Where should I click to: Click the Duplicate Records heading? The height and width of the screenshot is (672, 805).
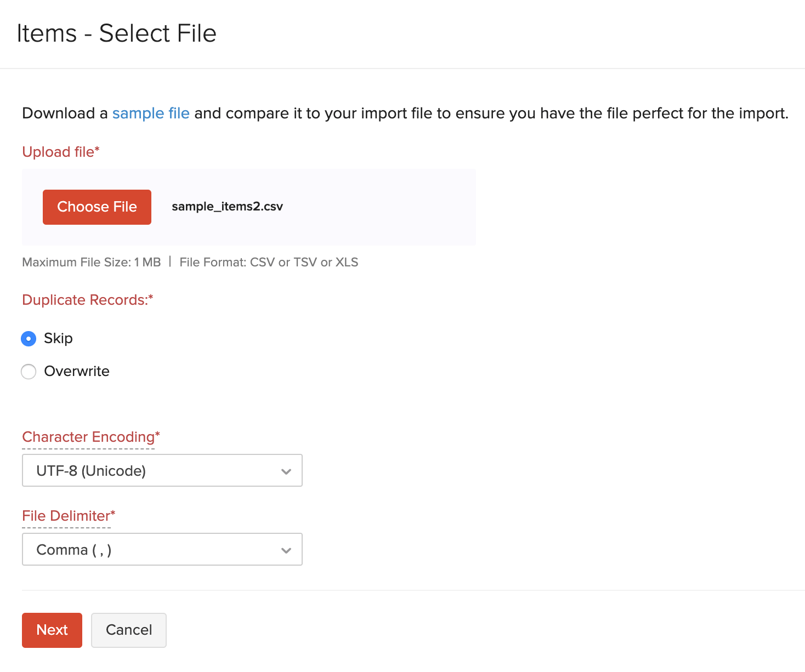pos(87,300)
